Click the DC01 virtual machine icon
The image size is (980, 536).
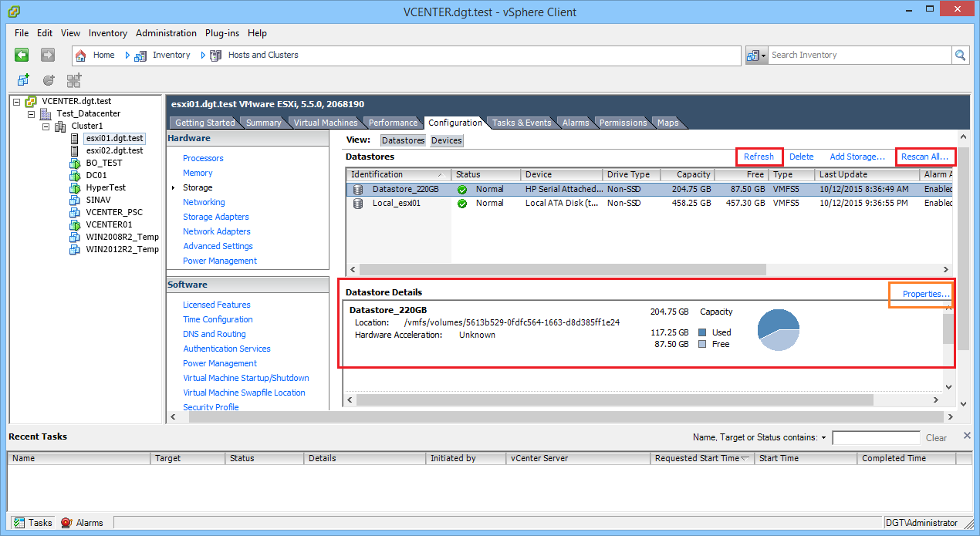point(75,175)
